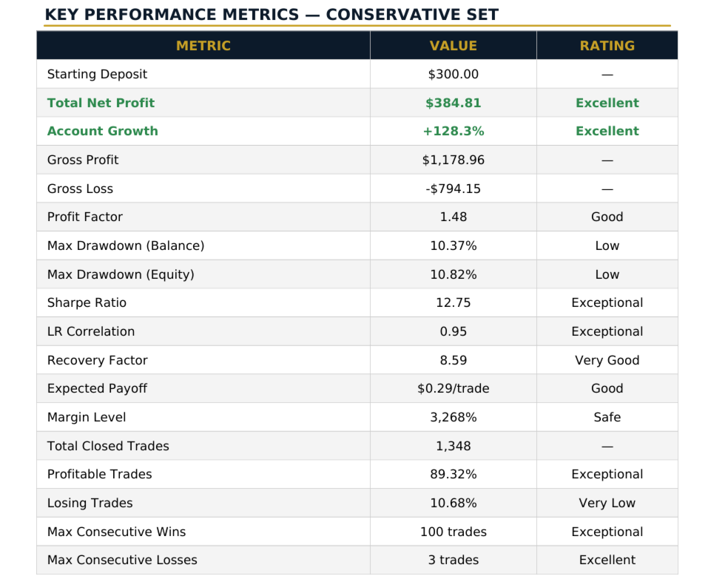This screenshot has width=728, height=576.
Task: Click the Margin Level rating Safe
Action: coord(607,417)
